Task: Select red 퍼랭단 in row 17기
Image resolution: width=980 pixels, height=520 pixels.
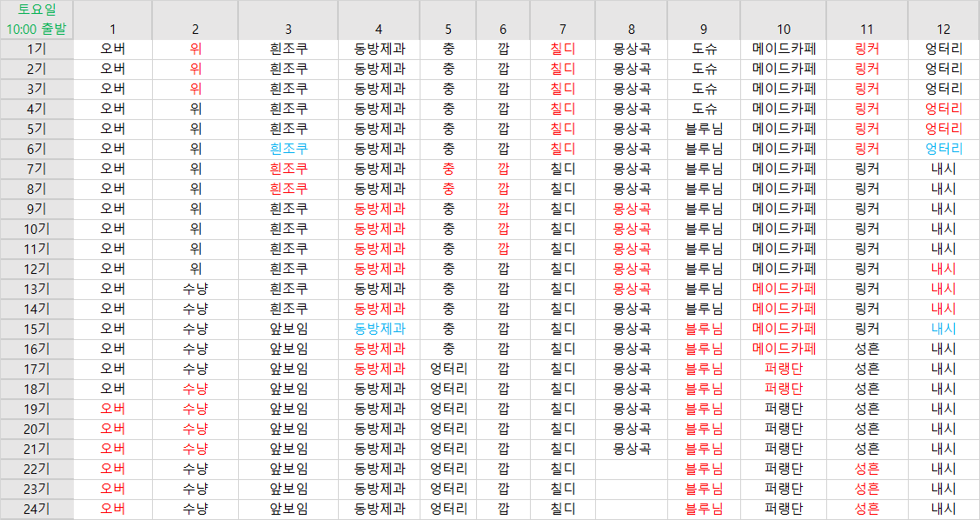Action: (784, 369)
